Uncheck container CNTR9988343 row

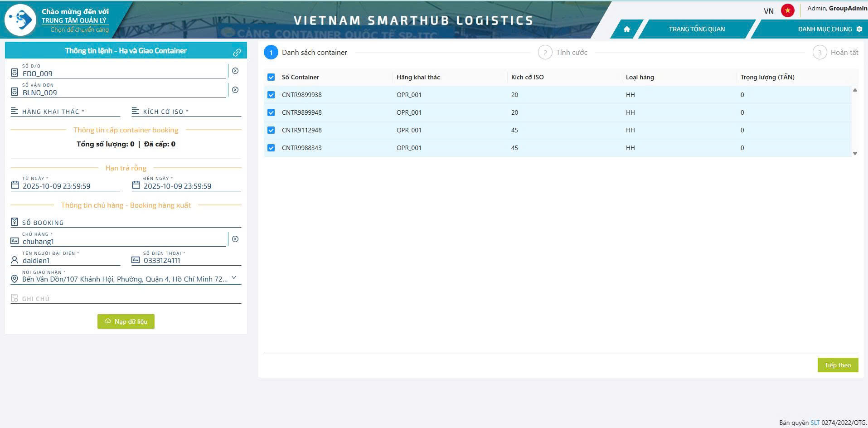tap(271, 148)
